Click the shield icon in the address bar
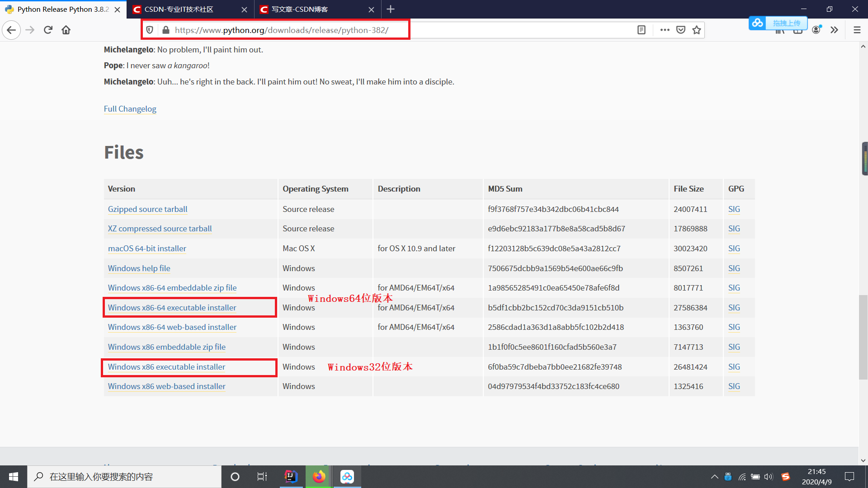868x488 pixels. (150, 30)
